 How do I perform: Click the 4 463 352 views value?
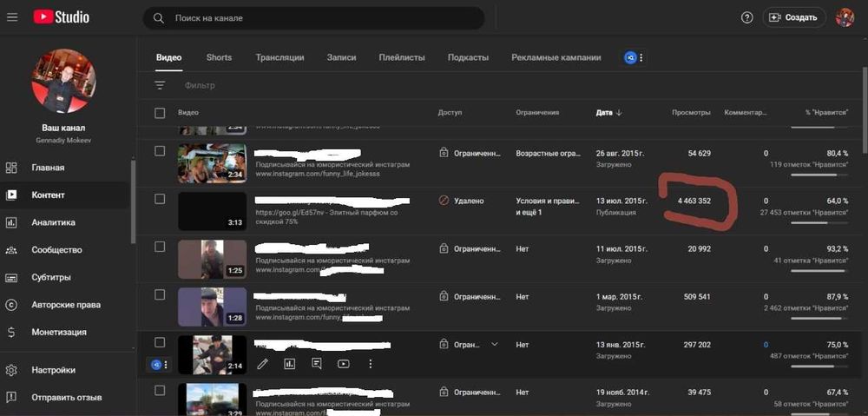(694, 201)
